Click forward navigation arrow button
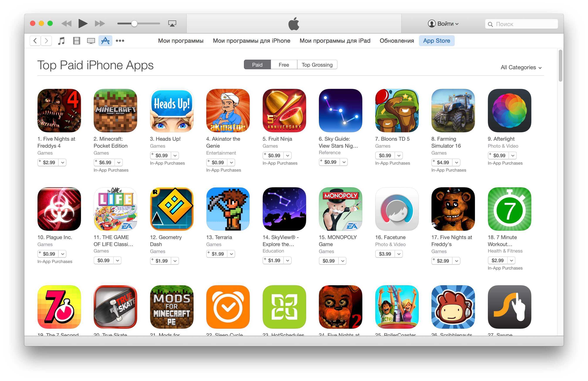 click(x=46, y=41)
